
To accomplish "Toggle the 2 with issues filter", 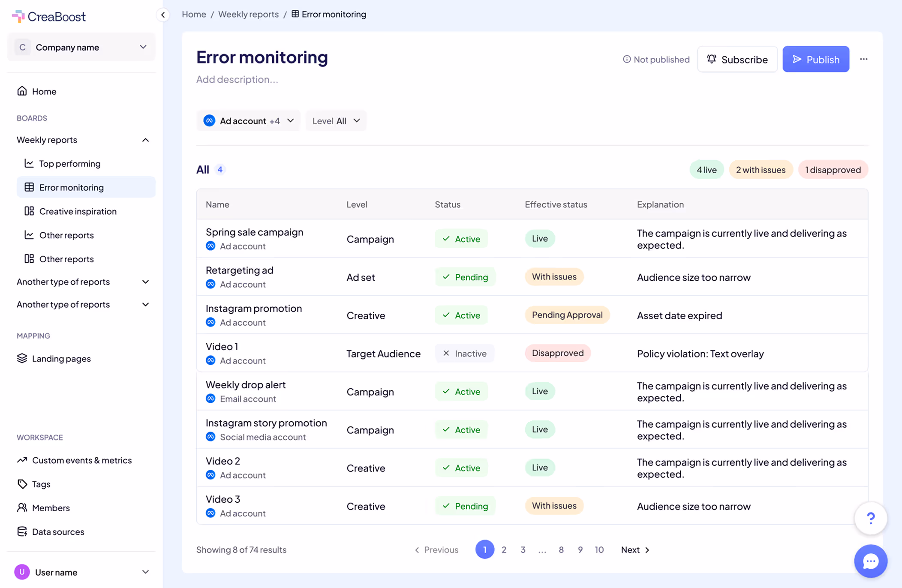I will 761,170.
